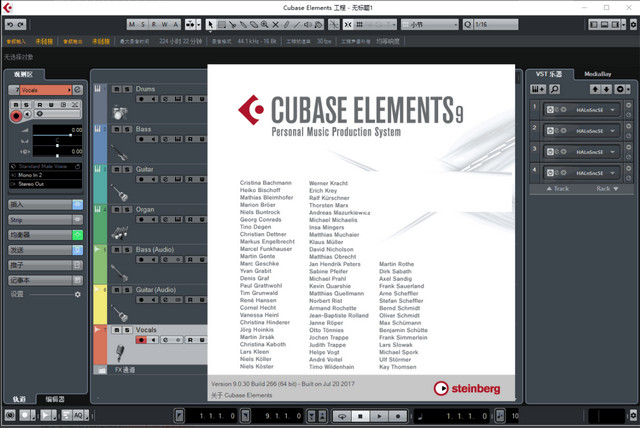
Task: Toggle global Solo state S button
Action: click(x=143, y=25)
